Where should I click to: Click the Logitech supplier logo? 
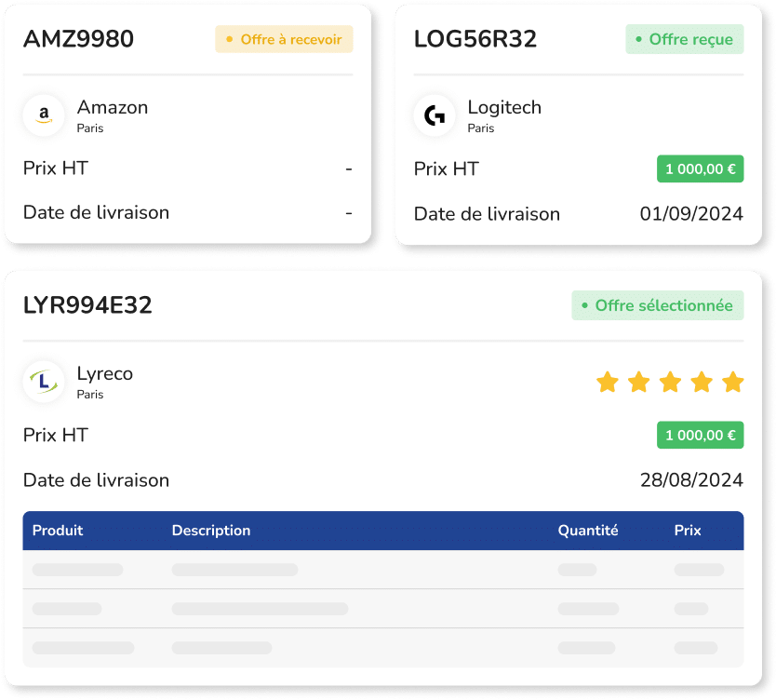pyautogui.click(x=435, y=115)
